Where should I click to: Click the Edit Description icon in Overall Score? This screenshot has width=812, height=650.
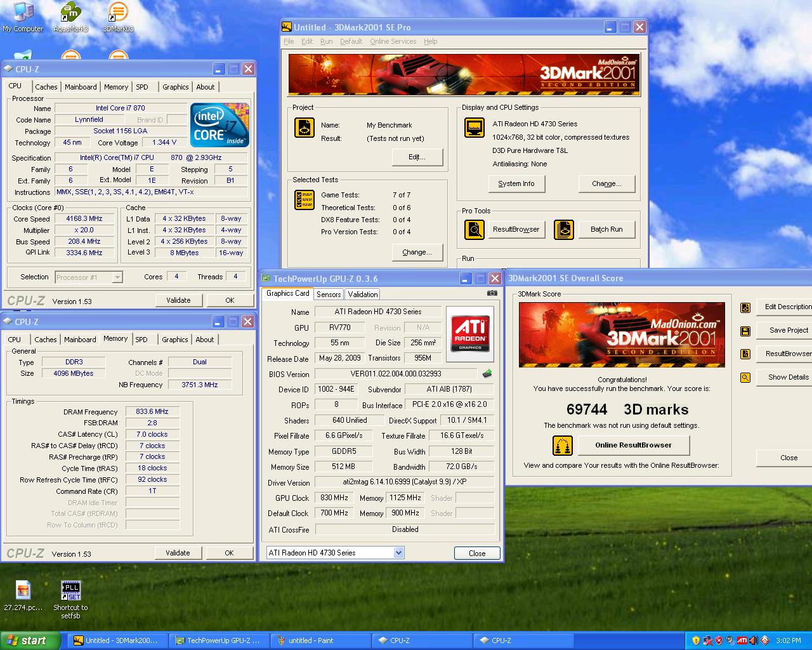745,307
